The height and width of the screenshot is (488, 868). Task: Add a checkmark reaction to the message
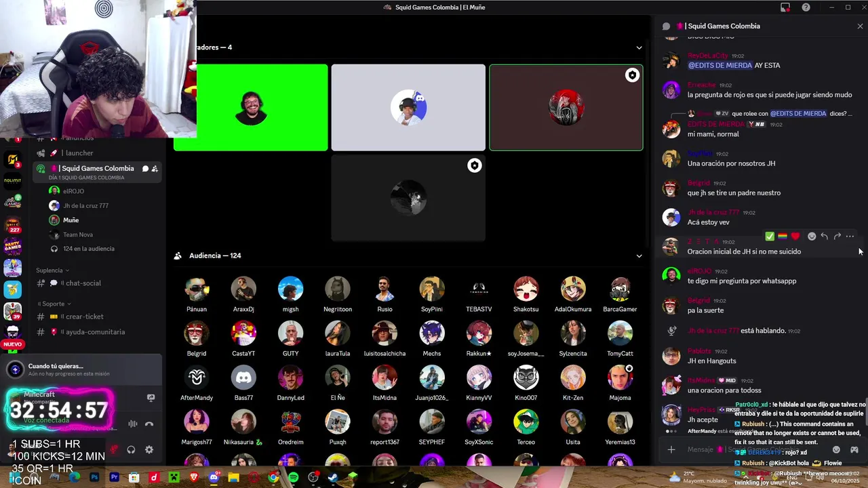pos(770,237)
